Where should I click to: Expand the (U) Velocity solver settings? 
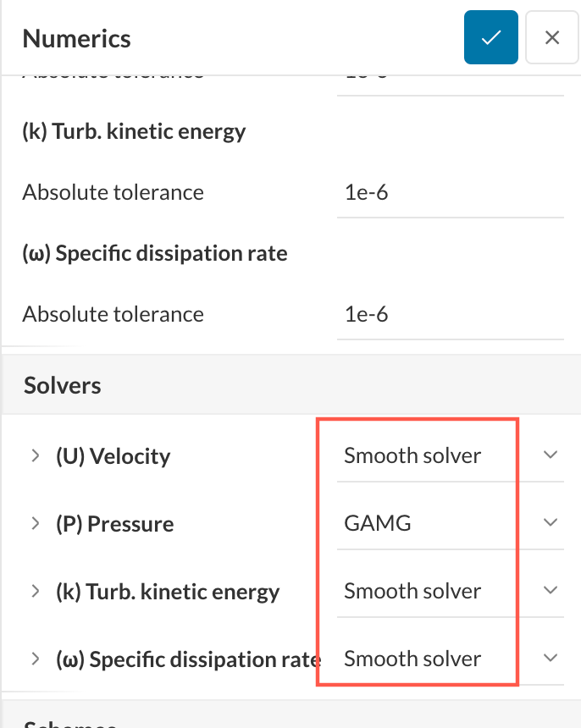(x=35, y=455)
